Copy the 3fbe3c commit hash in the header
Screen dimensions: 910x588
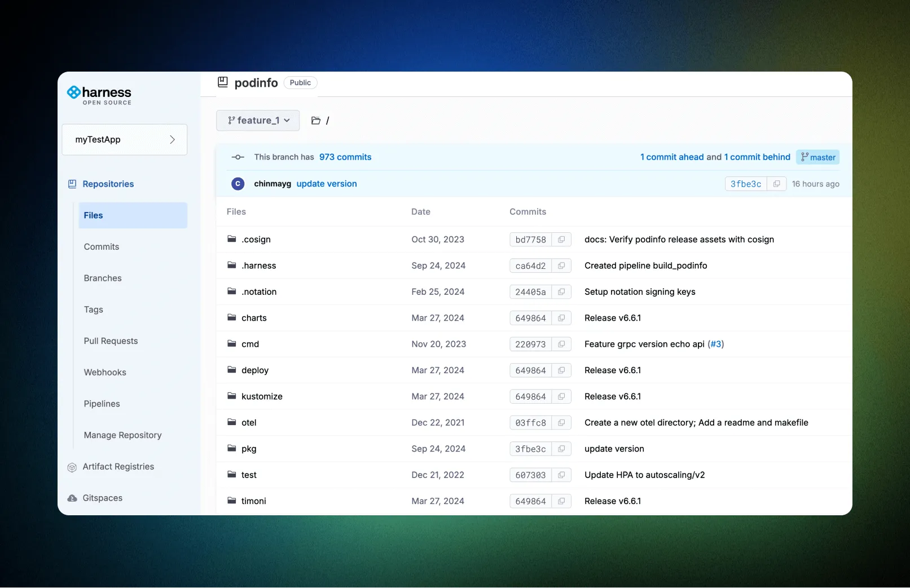pyautogui.click(x=777, y=184)
